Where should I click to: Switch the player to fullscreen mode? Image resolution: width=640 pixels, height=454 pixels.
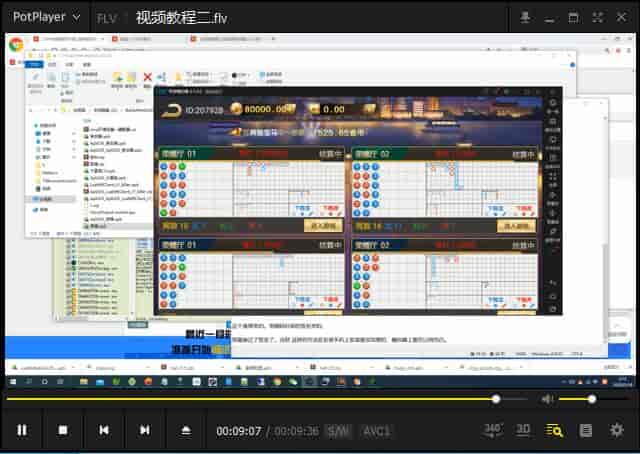click(x=595, y=17)
